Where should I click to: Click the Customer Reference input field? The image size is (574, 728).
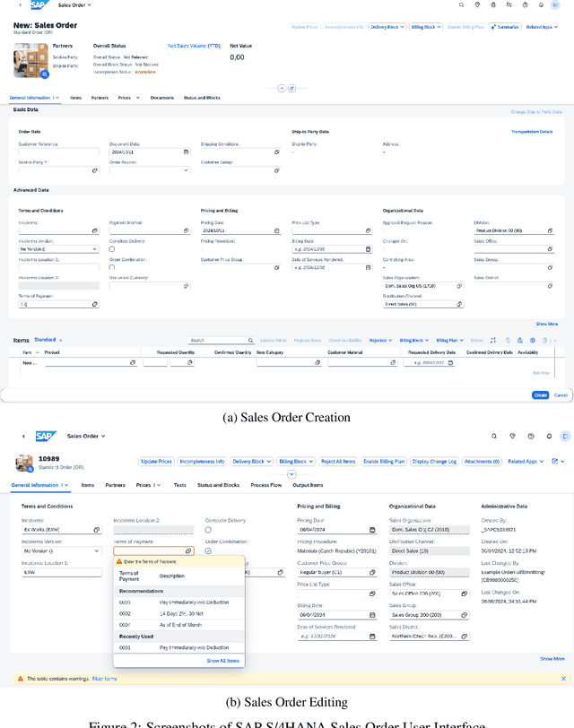tap(58, 152)
